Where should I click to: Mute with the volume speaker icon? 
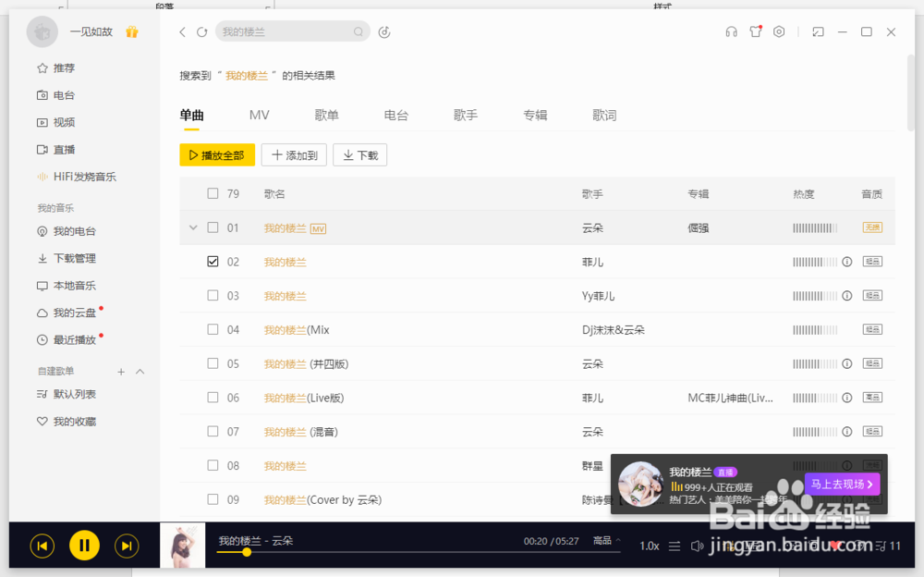tap(697, 546)
